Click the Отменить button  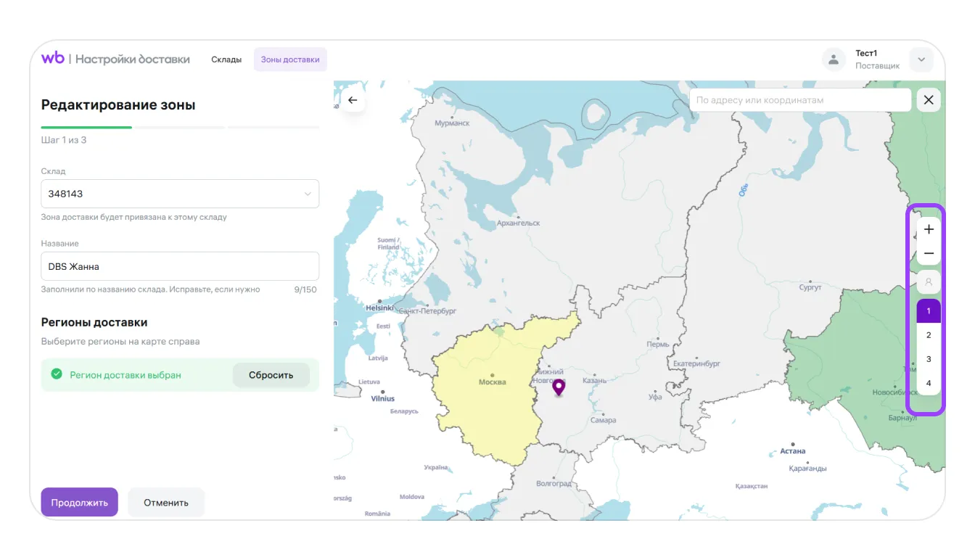click(166, 502)
